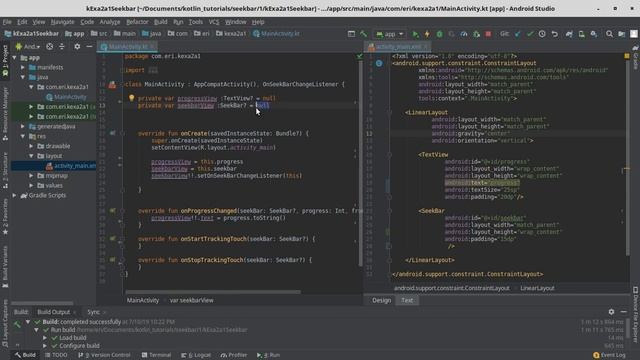Revert changes with the undo arrow icon

(555, 34)
